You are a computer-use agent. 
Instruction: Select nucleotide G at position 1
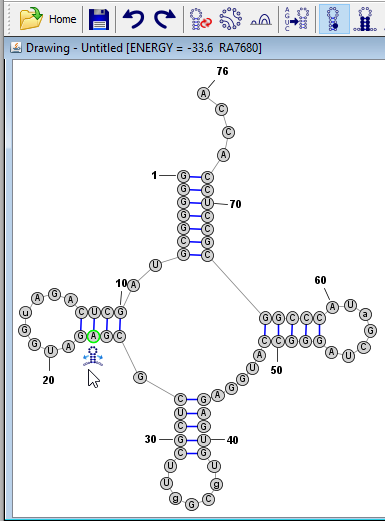coord(183,176)
